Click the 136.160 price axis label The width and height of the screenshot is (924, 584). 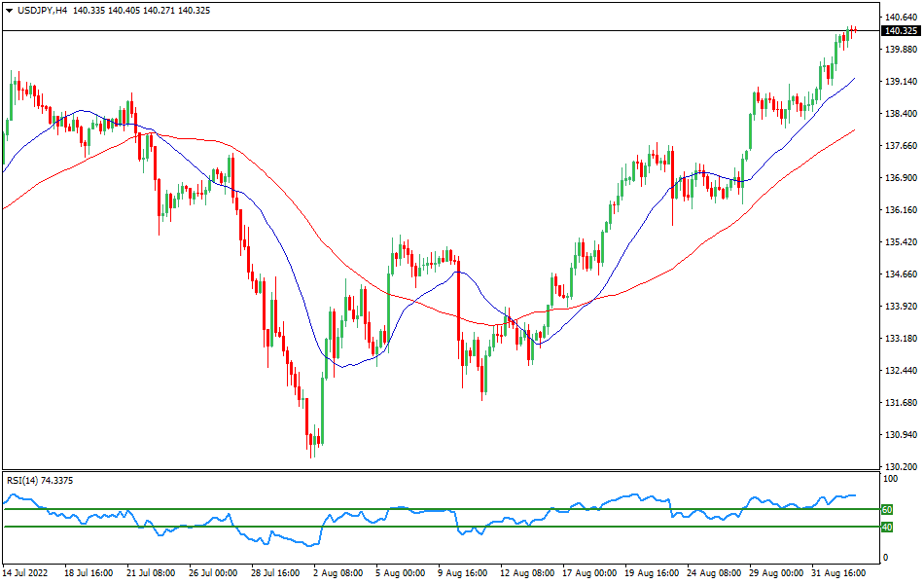pos(901,210)
